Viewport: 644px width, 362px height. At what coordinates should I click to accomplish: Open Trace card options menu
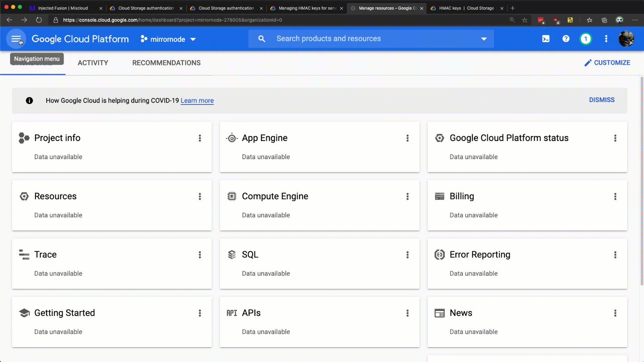[x=200, y=255]
